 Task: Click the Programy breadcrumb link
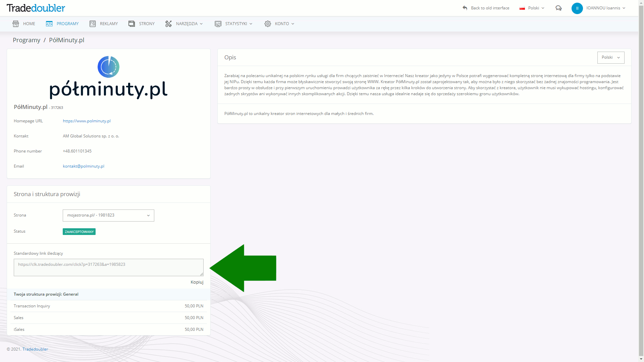[x=26, y=40]
